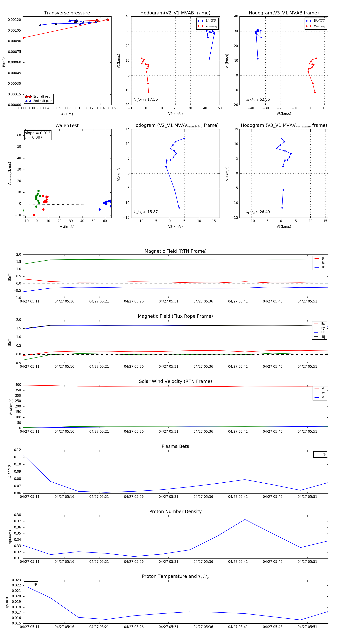Viewport: 351px width, 644px height.
Task: Click the eigenvalue ratio '52.35' annotation
Action: (x=258, y=100)
